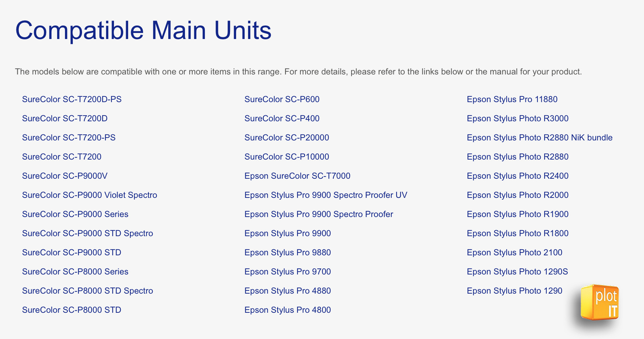The width and height of the screenshot is (644, 339).
Task: Open SureColor SC-P9000 Violet Spectro link
Action: tap(89, 195)
